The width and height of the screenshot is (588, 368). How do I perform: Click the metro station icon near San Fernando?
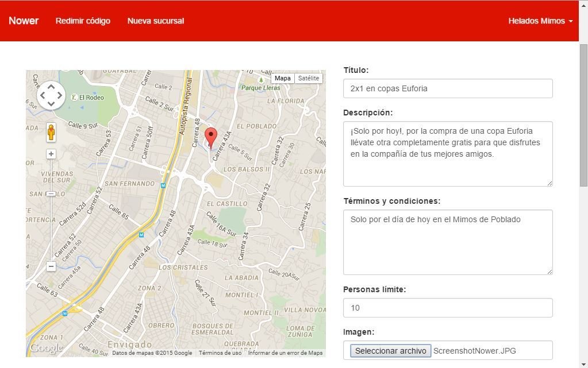point(163,185)
